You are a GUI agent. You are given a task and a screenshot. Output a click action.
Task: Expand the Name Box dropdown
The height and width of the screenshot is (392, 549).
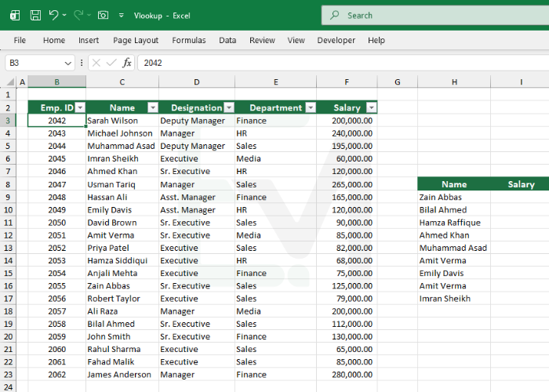[x=68, y=64]
